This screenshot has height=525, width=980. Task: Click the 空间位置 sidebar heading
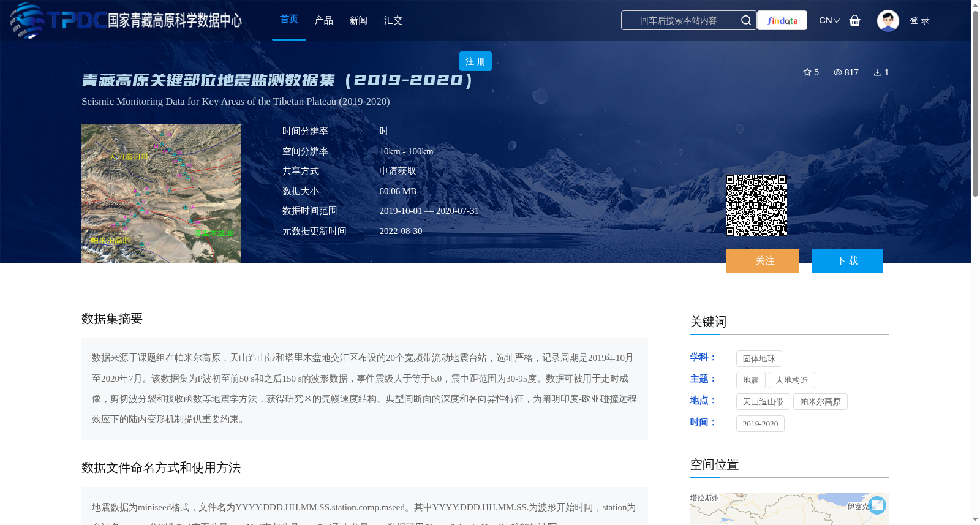(x=714, y=465)
